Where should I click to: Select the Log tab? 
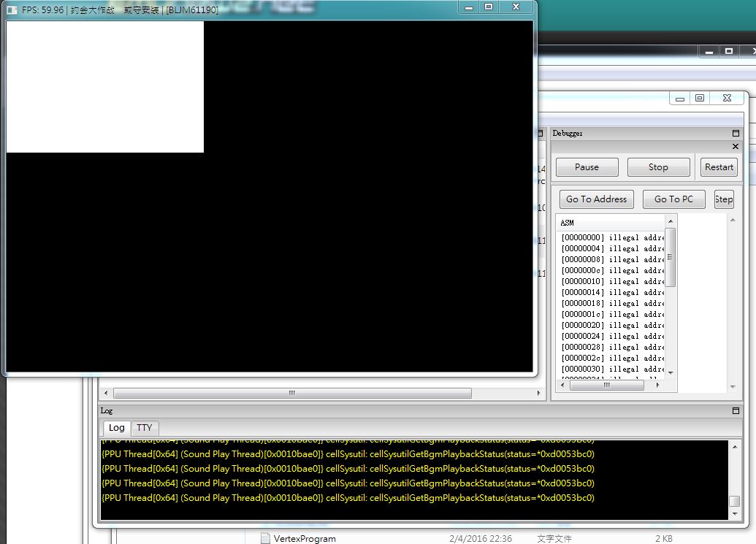tap(117, 428)
